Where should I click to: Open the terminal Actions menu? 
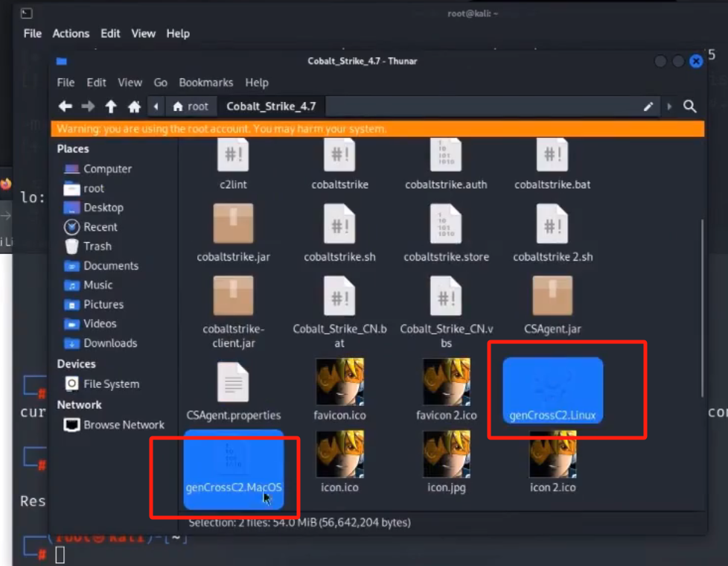pyautogui.click(x=71, y=34)
